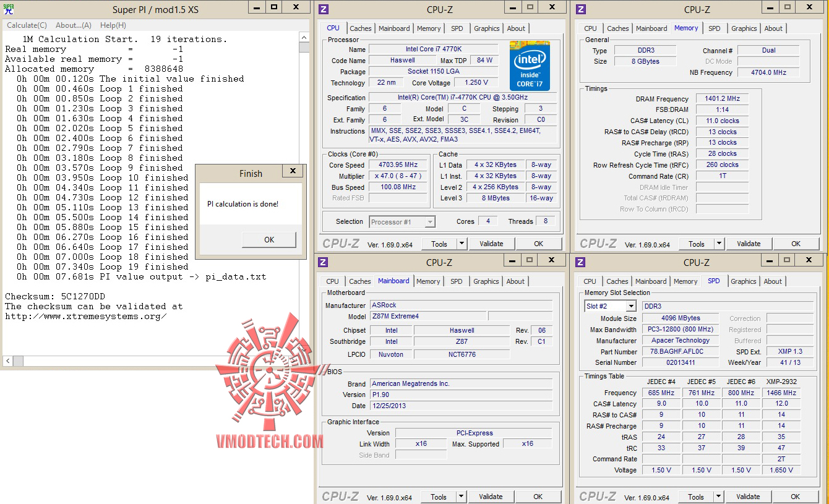Select Memory tab in the CPU-Z Mainboard window
The width and height of the screenshot is (829, 504).
pyautogui.click(x=428, y=281)
